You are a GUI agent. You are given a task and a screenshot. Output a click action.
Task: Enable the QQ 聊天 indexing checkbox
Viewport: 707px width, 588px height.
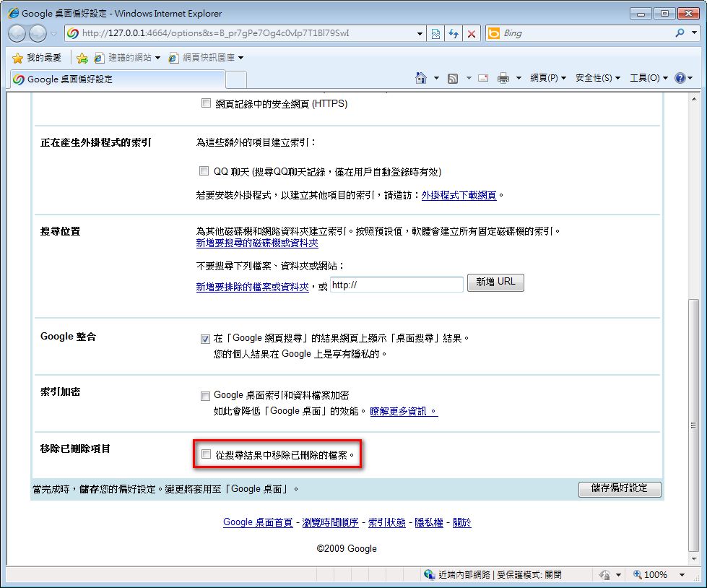pos(204,171)
